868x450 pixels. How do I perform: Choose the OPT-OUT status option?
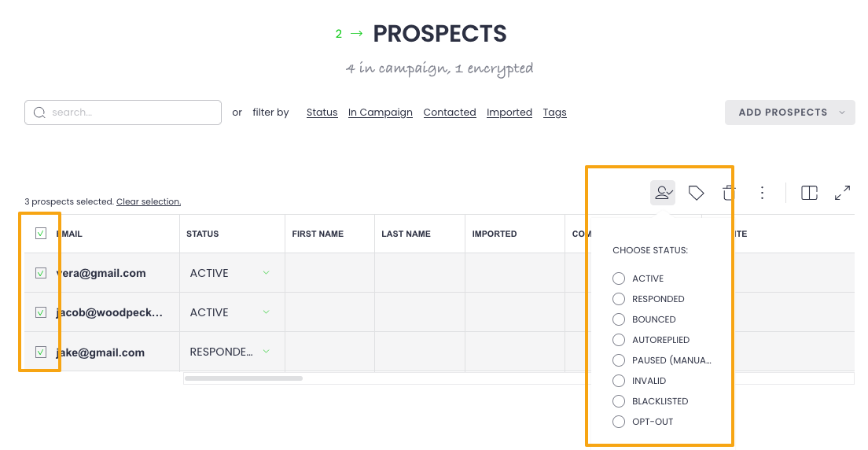click(x=619, y=422)
